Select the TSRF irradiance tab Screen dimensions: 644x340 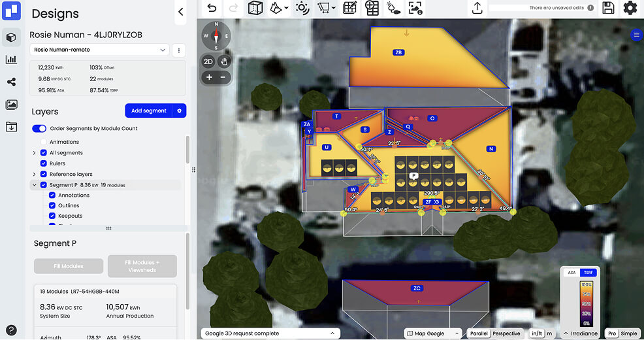(588, 273)
